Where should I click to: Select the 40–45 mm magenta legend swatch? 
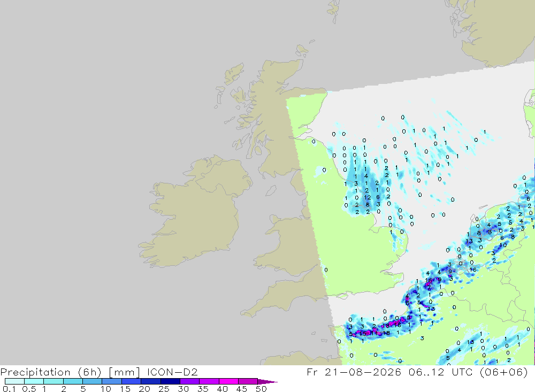point(228,381)
